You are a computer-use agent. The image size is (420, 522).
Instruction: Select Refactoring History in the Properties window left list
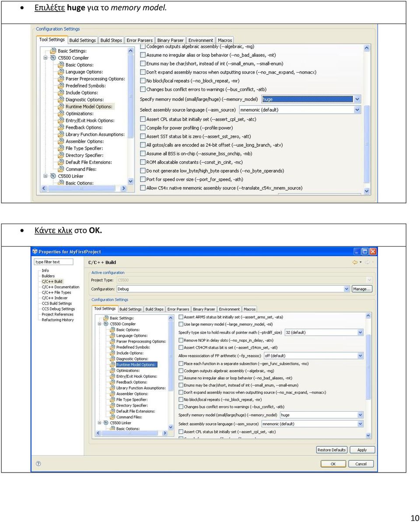click(58, 320)
